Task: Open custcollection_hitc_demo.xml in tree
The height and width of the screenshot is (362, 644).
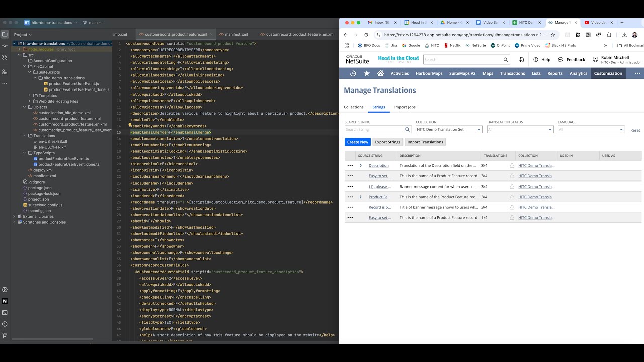Action: pyautogui.click(x=61, y=113)
